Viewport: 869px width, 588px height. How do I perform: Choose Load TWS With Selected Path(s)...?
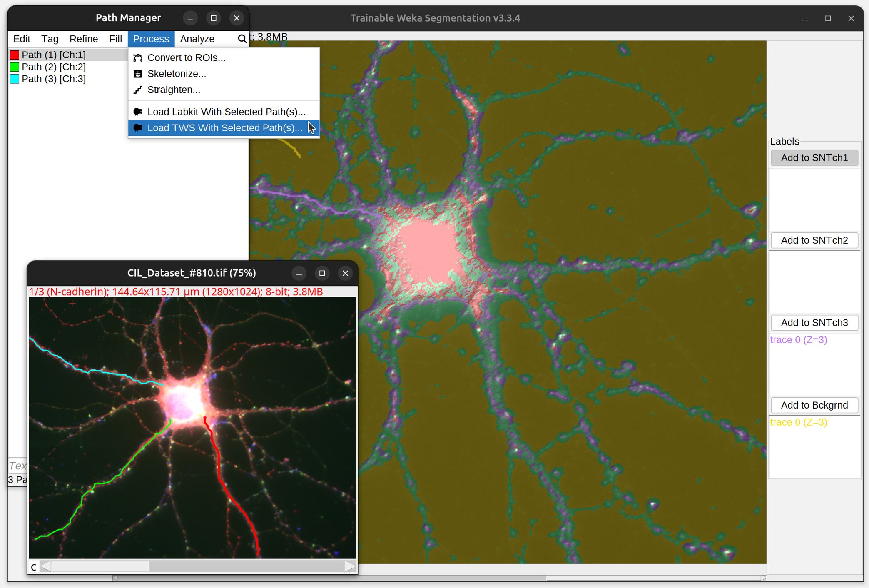[224, 128]
